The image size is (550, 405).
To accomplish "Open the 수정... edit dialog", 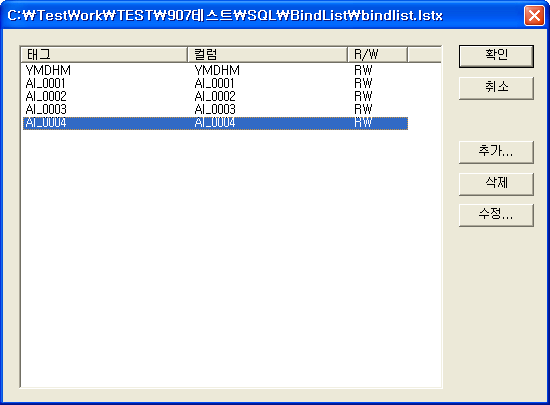I will (x=496, y=215).
